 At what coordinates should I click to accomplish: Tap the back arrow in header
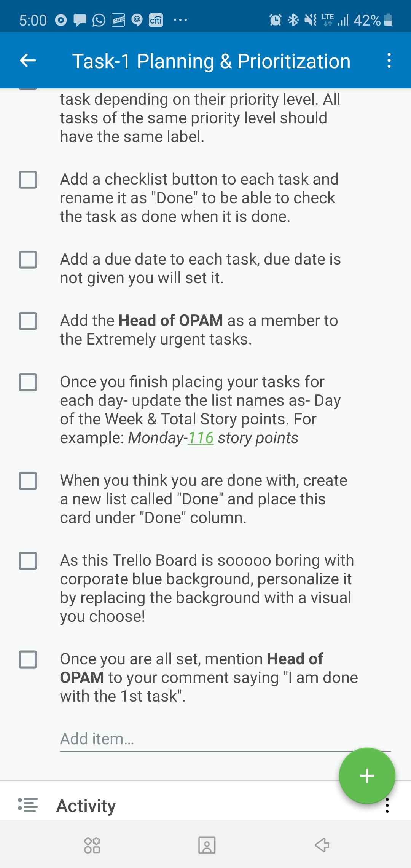click(x=28, y=61)
